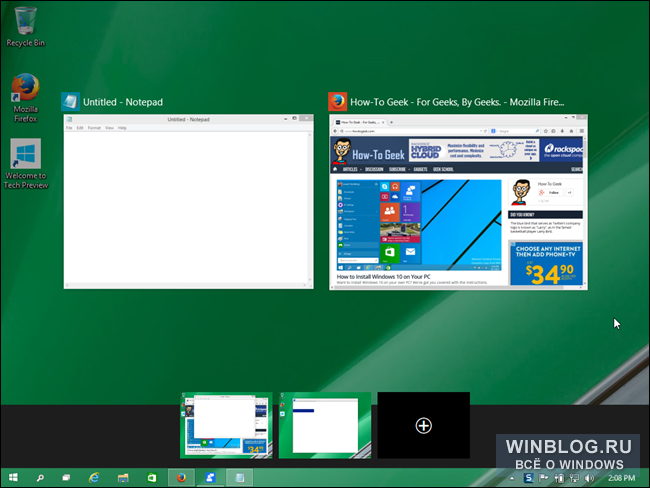Toggle Task View taskbar button
Image resolution: width=650 pixels, height=488 pixels.
coord(66,478)
